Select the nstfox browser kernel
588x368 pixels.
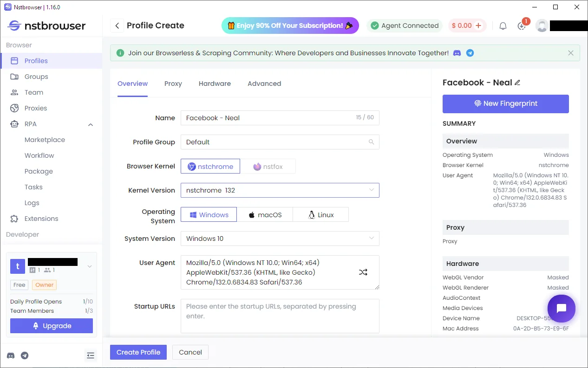[268, 166]
